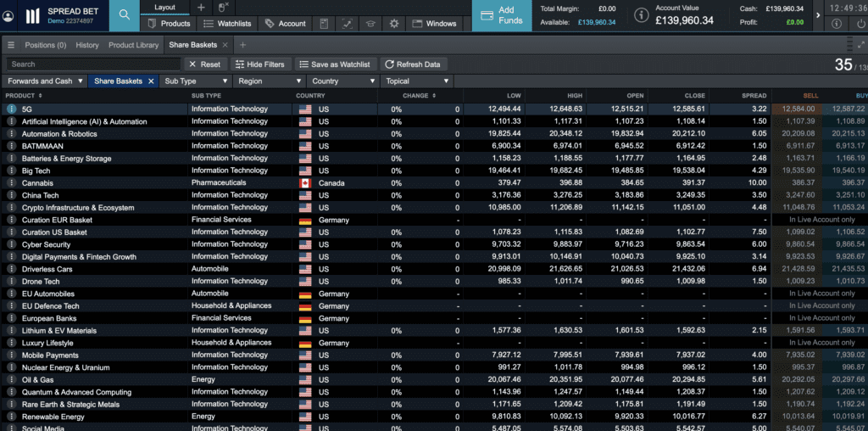The height and width of the screenshot is (431, 868).
Task: Open Region filter dropdown
Action: click(270, 81)
